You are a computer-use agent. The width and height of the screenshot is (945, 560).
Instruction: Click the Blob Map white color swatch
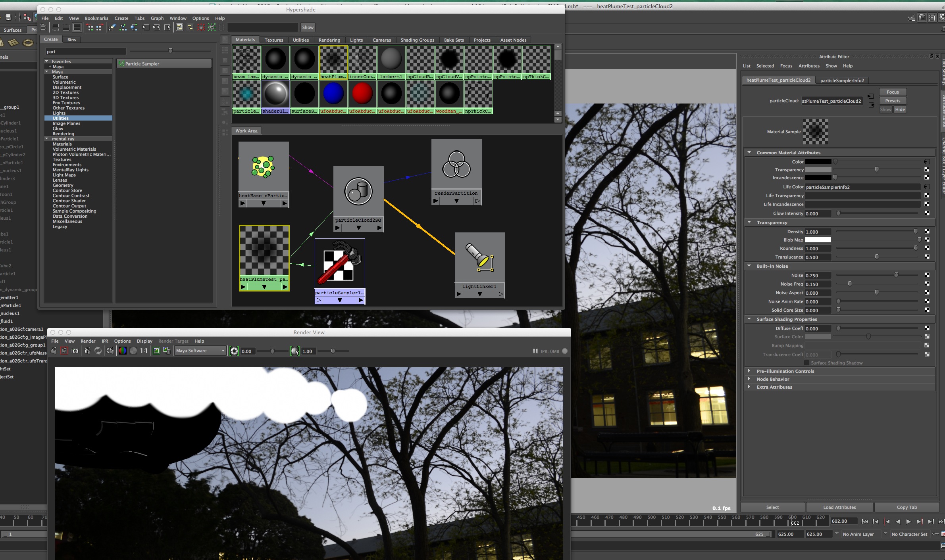coord(818,240)
